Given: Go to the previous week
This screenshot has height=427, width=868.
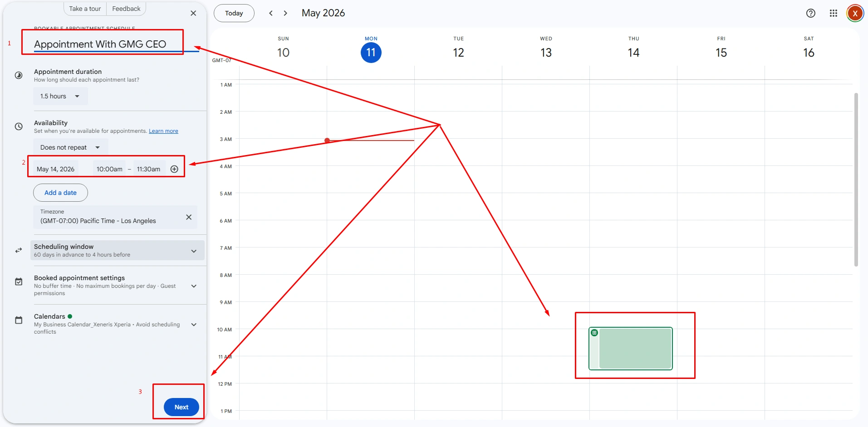Looking at the screenshot, I should click(271, 13).
